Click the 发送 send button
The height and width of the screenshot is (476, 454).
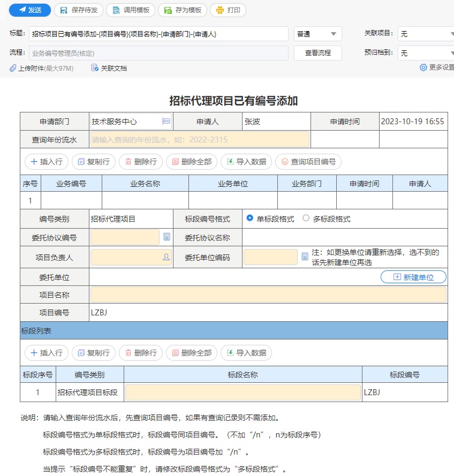click(x=30, y=10)
